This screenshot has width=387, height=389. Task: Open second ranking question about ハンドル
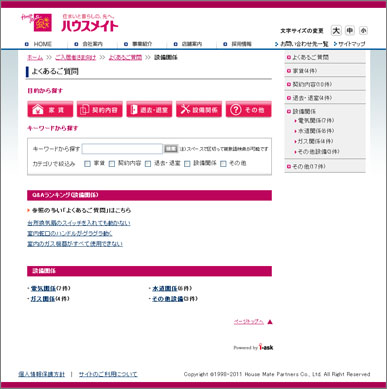click(70, 234)
